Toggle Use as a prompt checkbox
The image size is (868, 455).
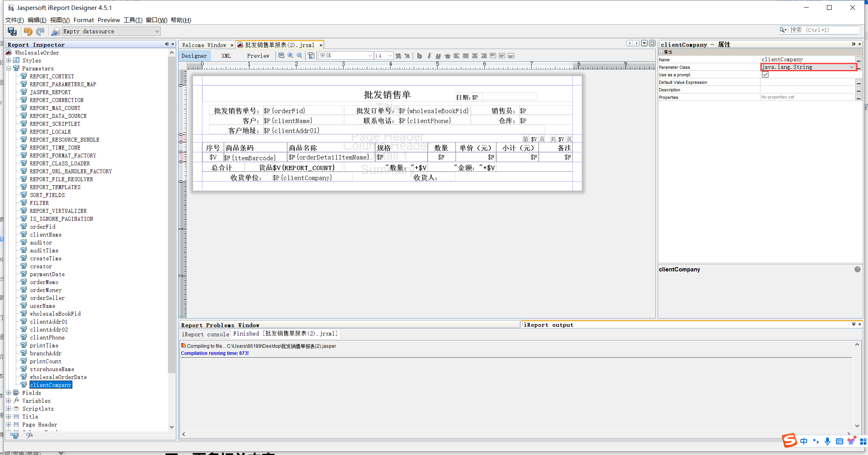click(x=765, y=75)
